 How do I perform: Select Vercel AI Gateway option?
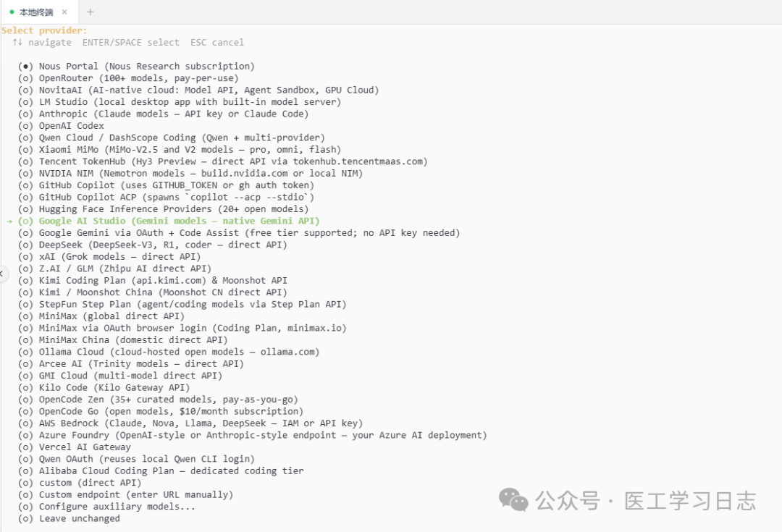click(x=75, y=447)
